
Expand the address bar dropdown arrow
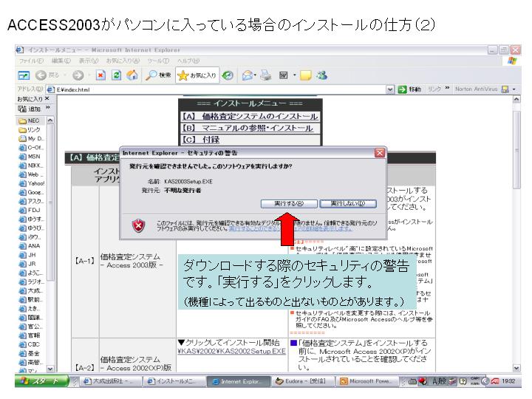pos(391,89)
